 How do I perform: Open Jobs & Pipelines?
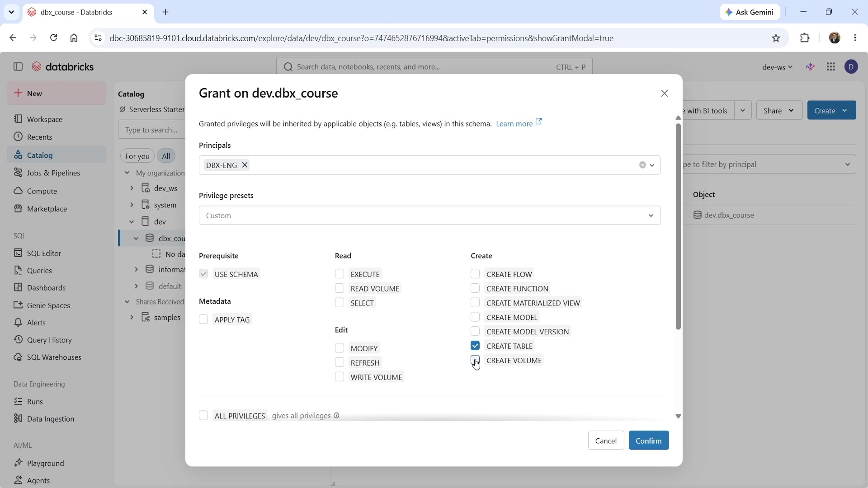pyautogui.click(x=57, y=173)
